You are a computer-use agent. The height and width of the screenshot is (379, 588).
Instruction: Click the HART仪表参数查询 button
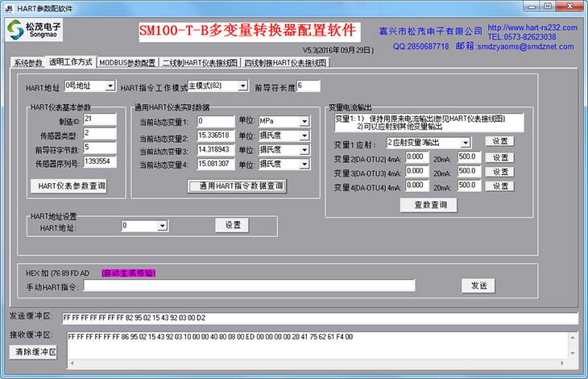[68, 186]
